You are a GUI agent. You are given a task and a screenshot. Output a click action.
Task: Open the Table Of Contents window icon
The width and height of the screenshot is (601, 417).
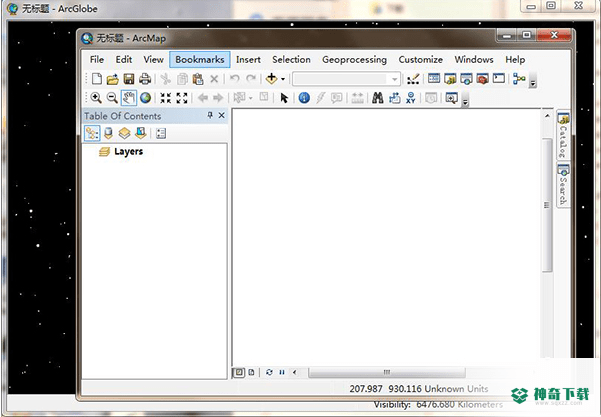pyautogui.click(x=434, y=79)
